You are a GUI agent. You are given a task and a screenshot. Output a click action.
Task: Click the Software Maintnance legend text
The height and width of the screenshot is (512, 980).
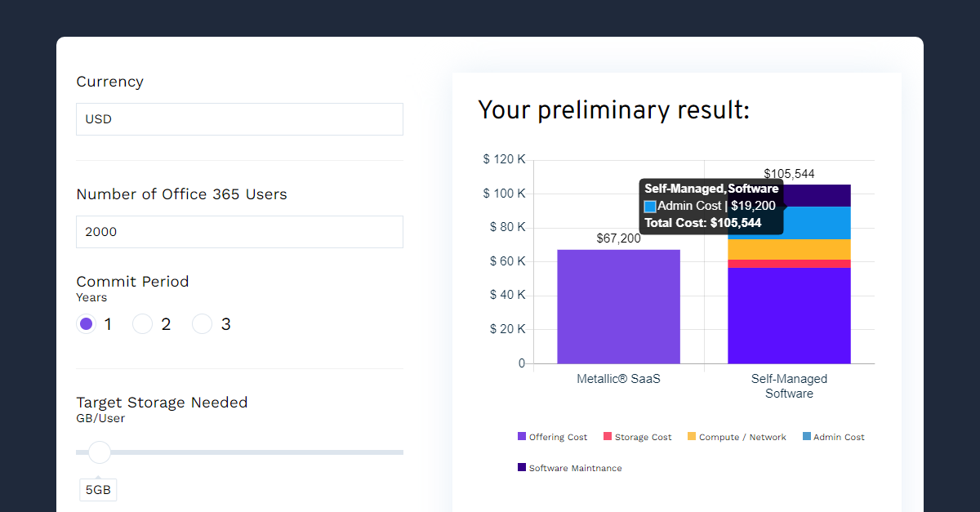click(x=575, y=468)
